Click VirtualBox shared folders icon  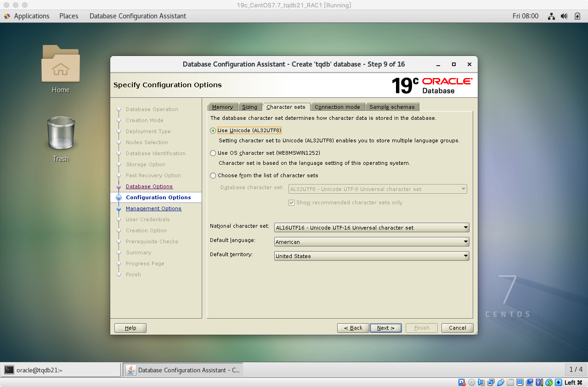click(x=510, y=382)
